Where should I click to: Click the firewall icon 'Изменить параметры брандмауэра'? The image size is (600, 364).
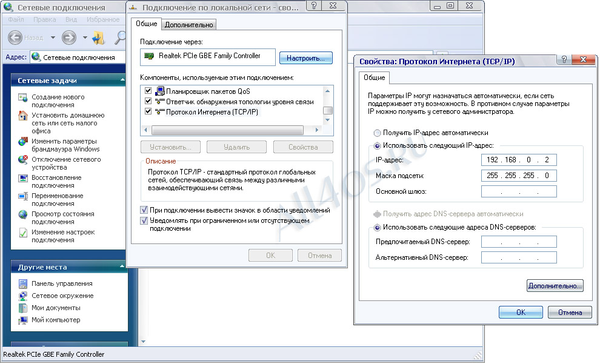[x=23, y=142]
